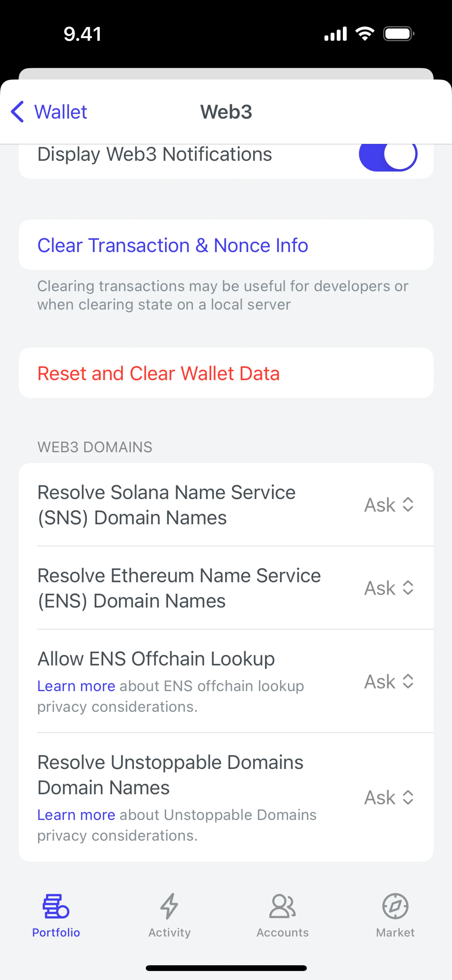The image size is (452, 980).
Task: Open ENS Domain Names Ask dropdown
Action: pos(389,588)
